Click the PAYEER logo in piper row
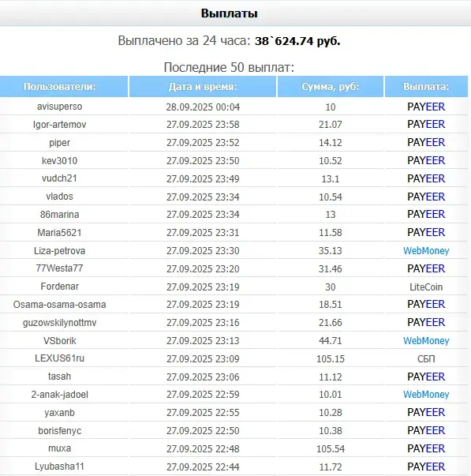471x476 pixels. [426, 142]
